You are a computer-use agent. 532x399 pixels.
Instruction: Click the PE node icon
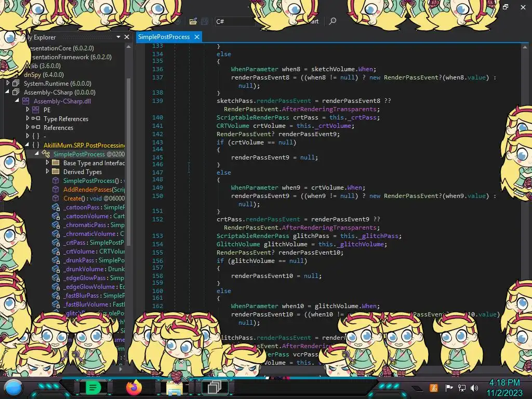pyautogui.click(x=36, y=110)
